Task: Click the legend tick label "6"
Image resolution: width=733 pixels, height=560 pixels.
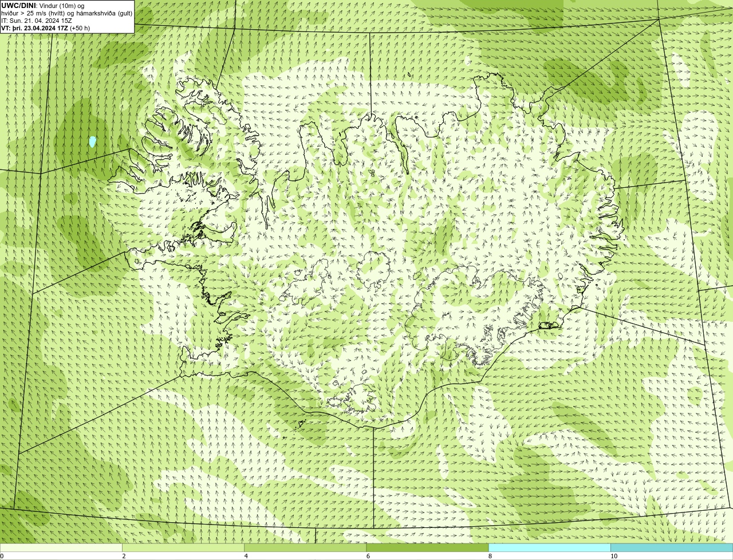Action: (368, 556)
